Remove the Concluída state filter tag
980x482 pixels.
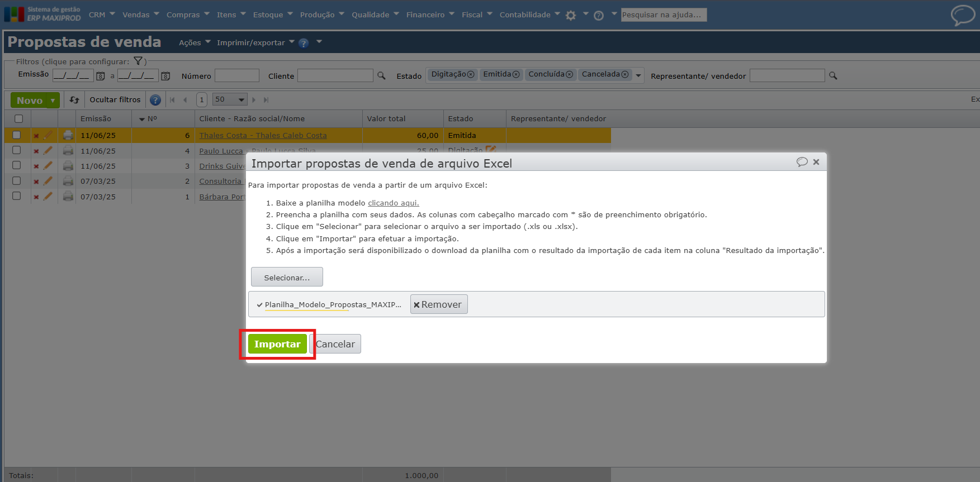tap(569, 74)
